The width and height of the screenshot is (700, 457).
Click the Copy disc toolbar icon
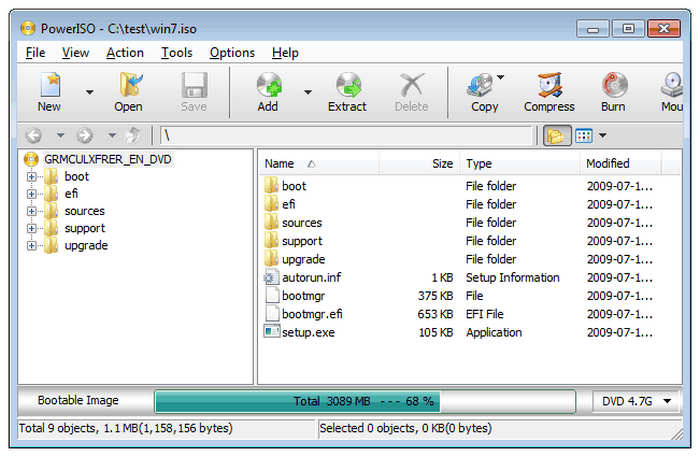(484, 92)
